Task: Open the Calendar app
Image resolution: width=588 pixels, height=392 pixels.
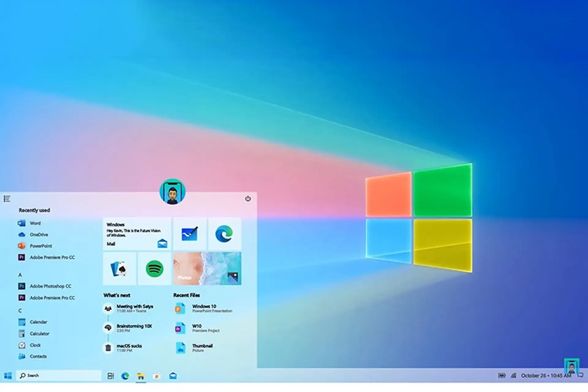Action: (33, 322)
